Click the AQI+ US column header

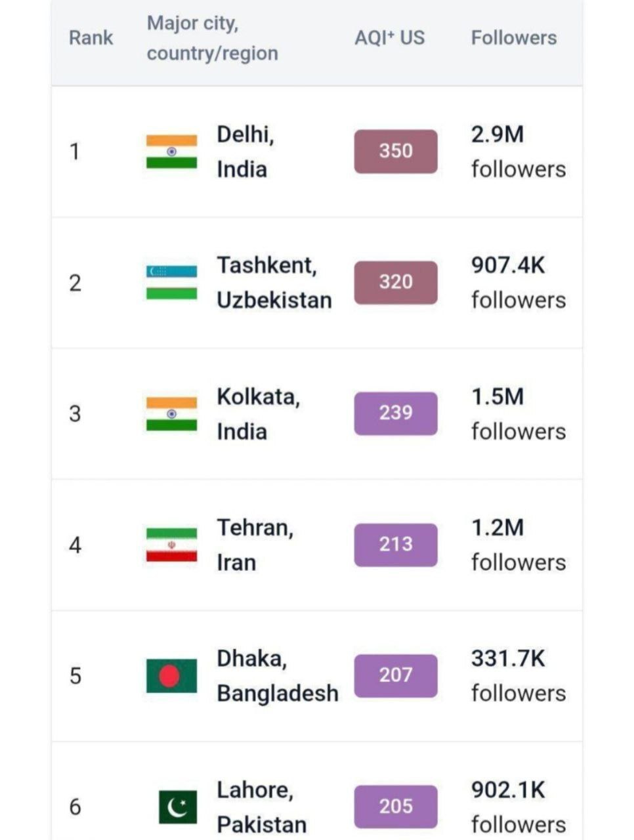(x=389, y=38)
